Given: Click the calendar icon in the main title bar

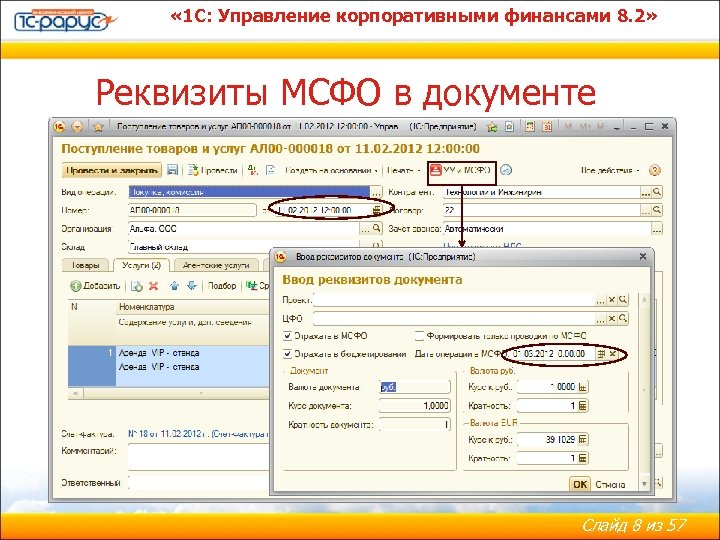Looking at the screenshot, I should pyautogui.click(x=547, y=127).
